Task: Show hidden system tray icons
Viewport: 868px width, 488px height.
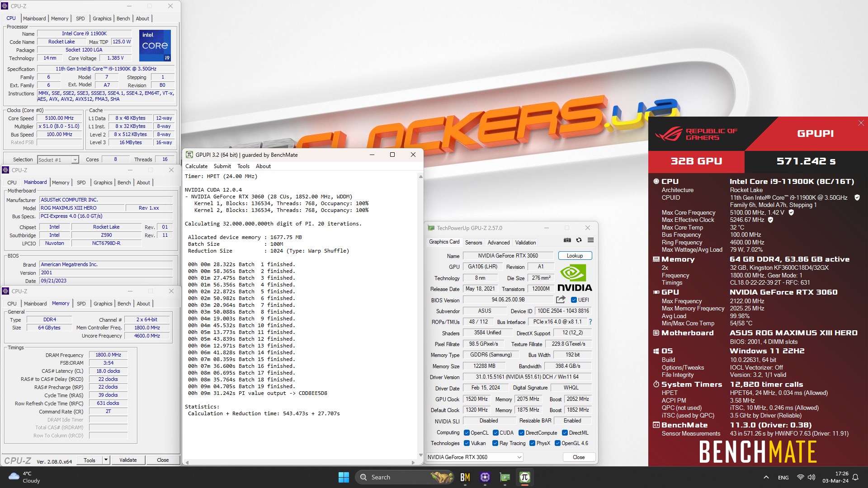Action: point(766,477)
